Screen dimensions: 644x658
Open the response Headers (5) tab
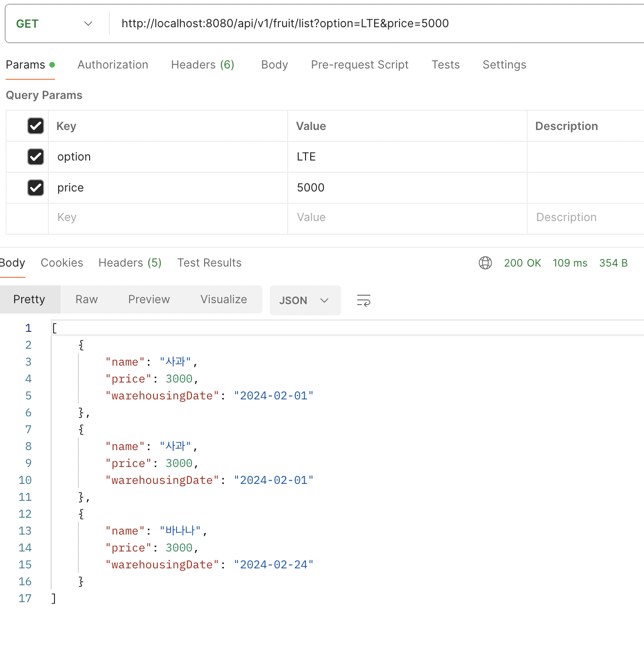point(130,263)
